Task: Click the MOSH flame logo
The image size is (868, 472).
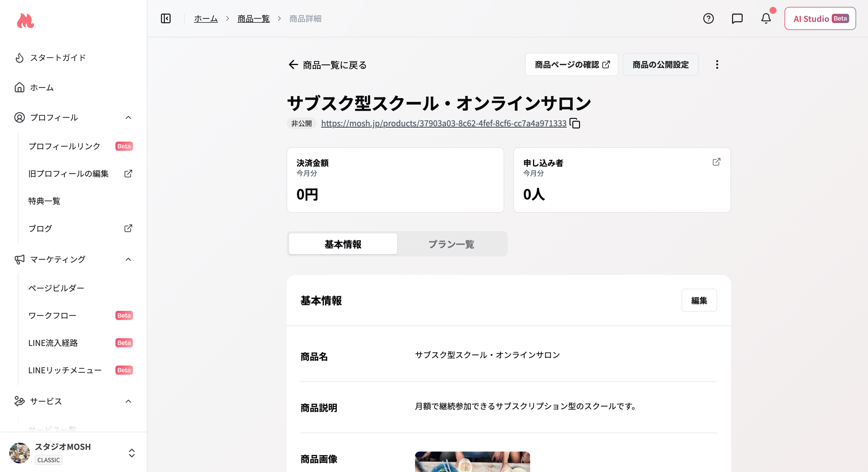Action: point(25,21)
